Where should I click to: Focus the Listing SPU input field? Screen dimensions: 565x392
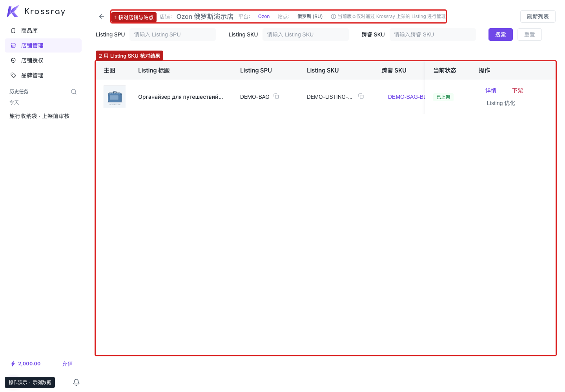click(173, 34)
